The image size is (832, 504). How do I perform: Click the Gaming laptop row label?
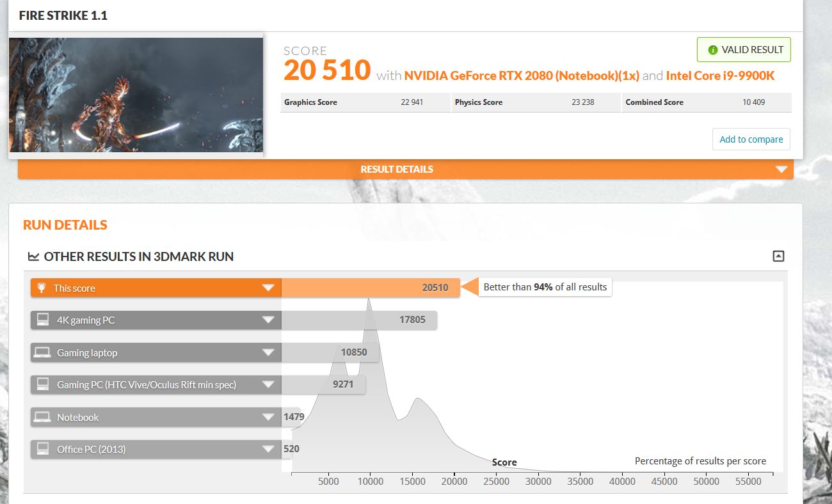87,353
